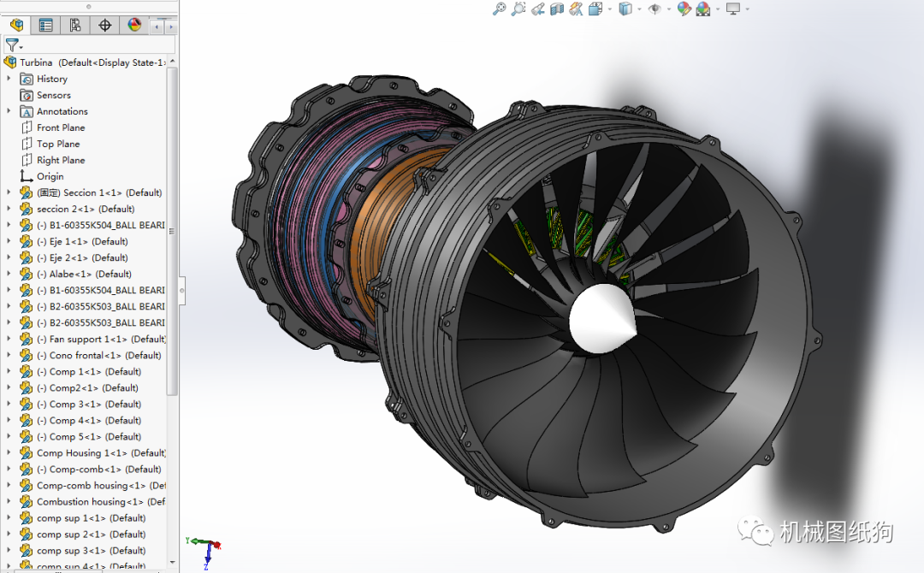Click the left tab scroll arrow
The image size is (924, 573).
157,27
